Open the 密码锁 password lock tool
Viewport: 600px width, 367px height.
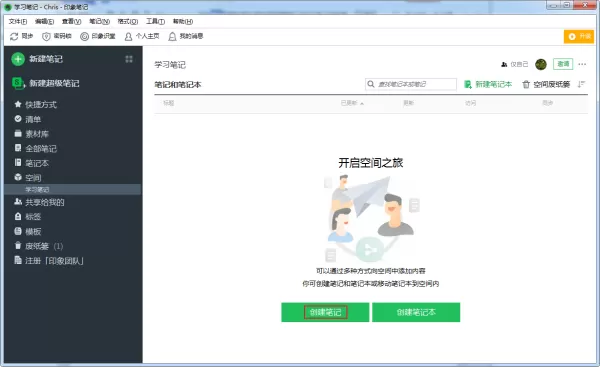(57, 36)
